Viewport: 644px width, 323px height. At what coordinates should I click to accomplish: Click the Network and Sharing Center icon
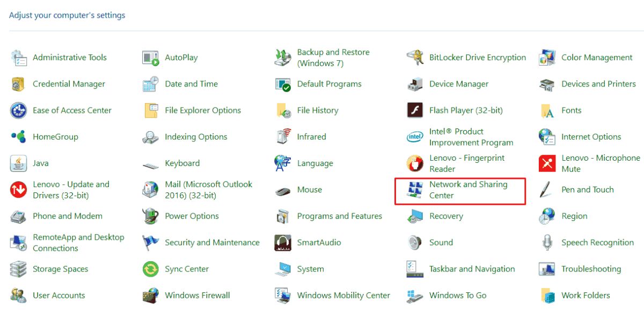coord(415,190)
